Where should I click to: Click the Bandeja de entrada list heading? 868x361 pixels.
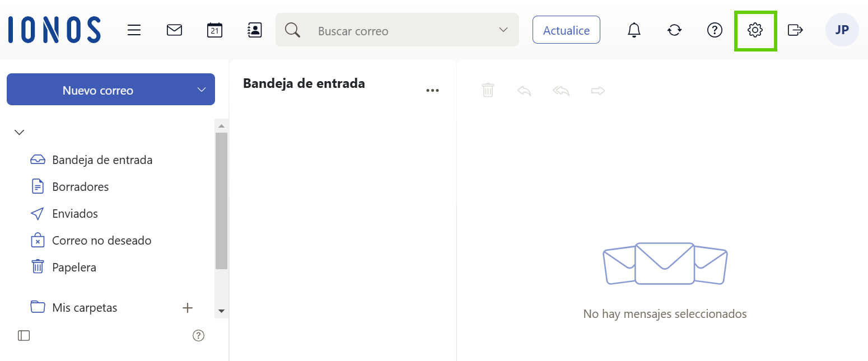coord(304,83)
